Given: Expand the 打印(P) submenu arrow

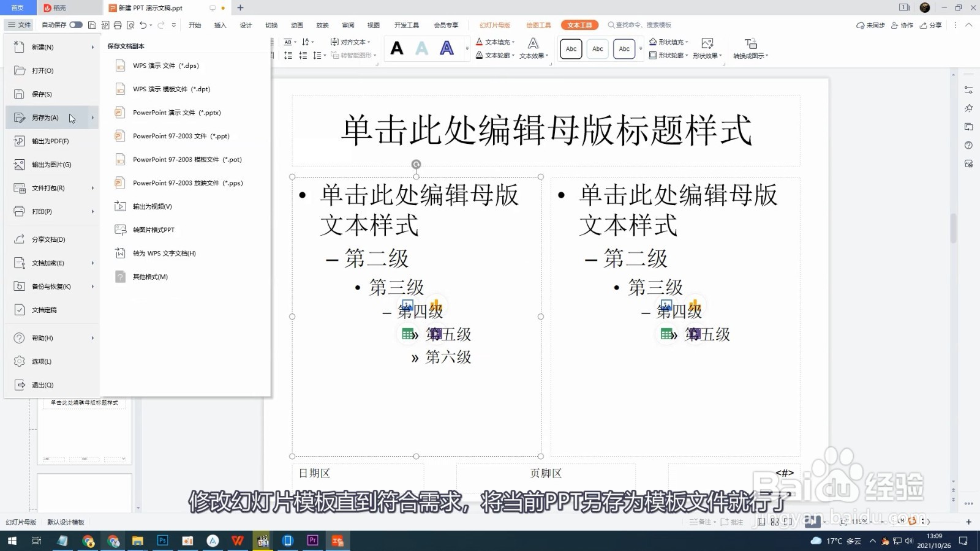Looking at the screenshot, I should 92,211.
